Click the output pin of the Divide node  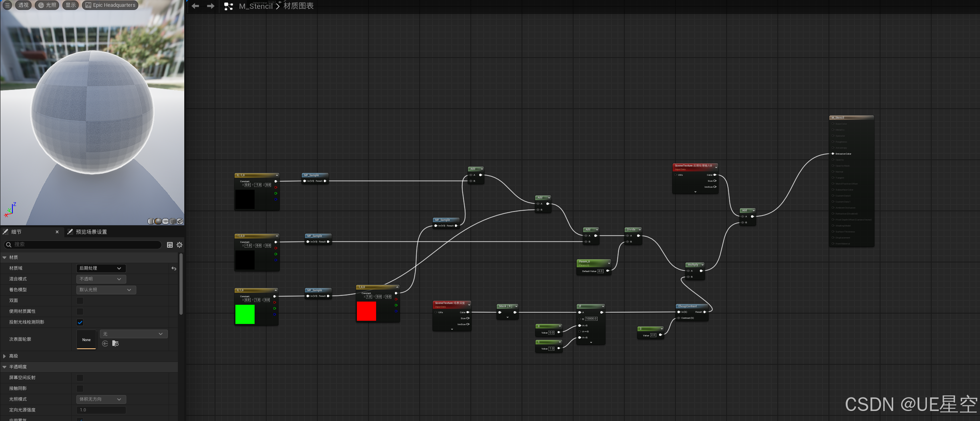click(x=638, y=236)
